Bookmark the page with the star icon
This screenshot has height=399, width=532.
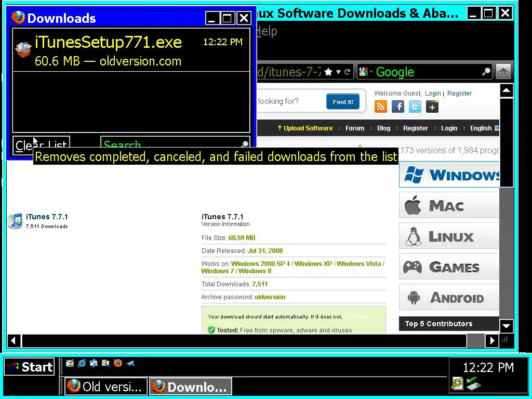(x=328, y=72)
